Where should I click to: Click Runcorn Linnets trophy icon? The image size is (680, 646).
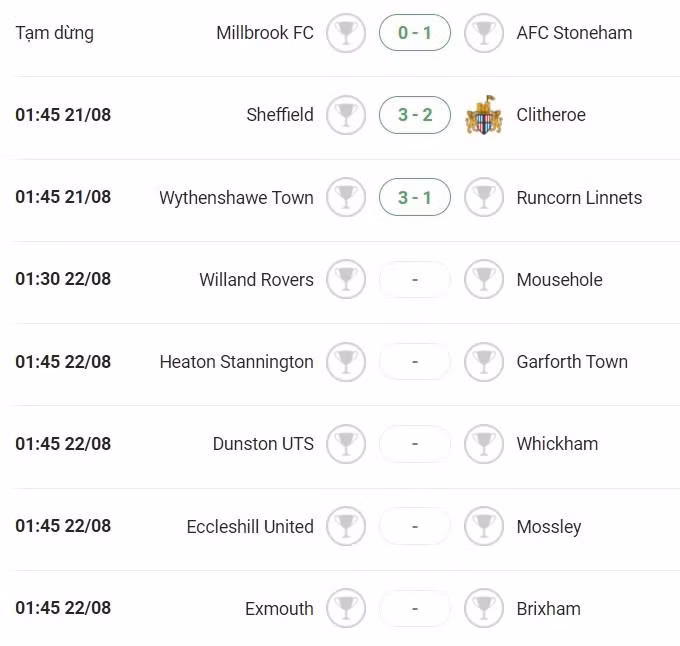484,198
